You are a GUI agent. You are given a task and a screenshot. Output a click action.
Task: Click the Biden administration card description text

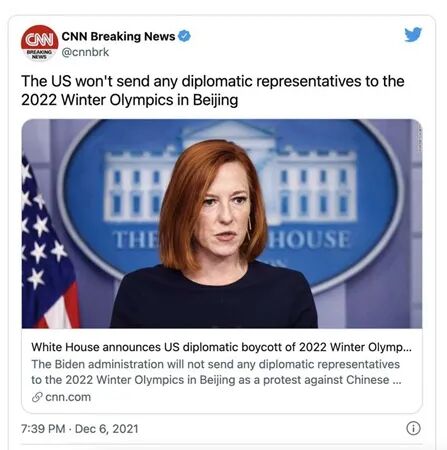pos(216,372)
